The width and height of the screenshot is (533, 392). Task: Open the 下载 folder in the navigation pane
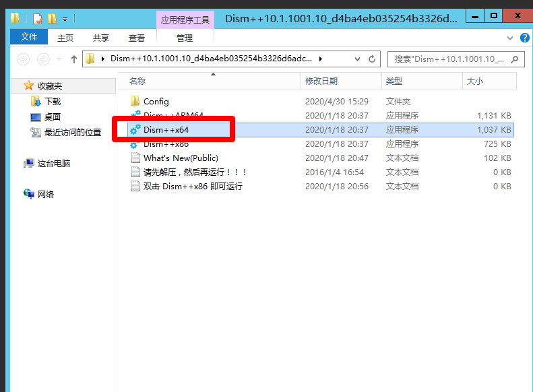53,101
